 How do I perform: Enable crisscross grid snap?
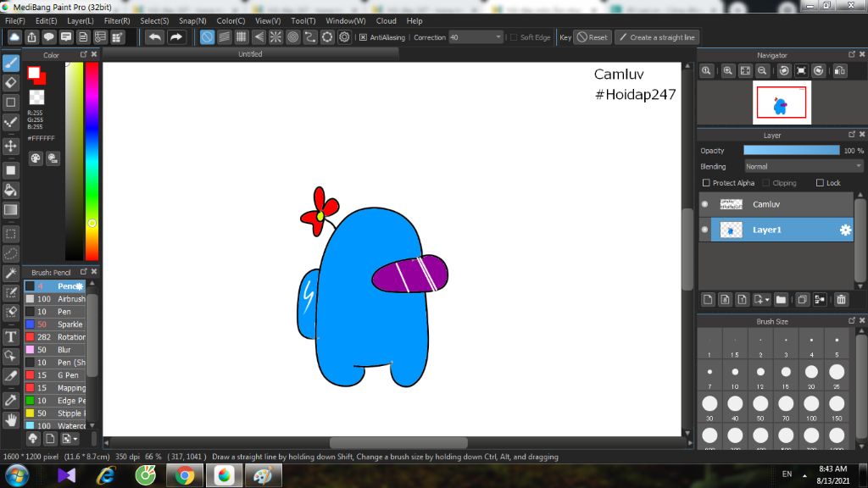[242, 37]
